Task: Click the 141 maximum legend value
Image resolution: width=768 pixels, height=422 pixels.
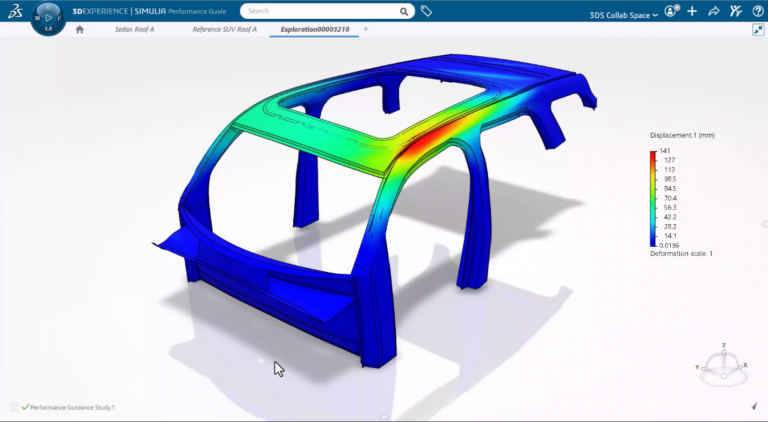Action: click(x=665, y=151)
